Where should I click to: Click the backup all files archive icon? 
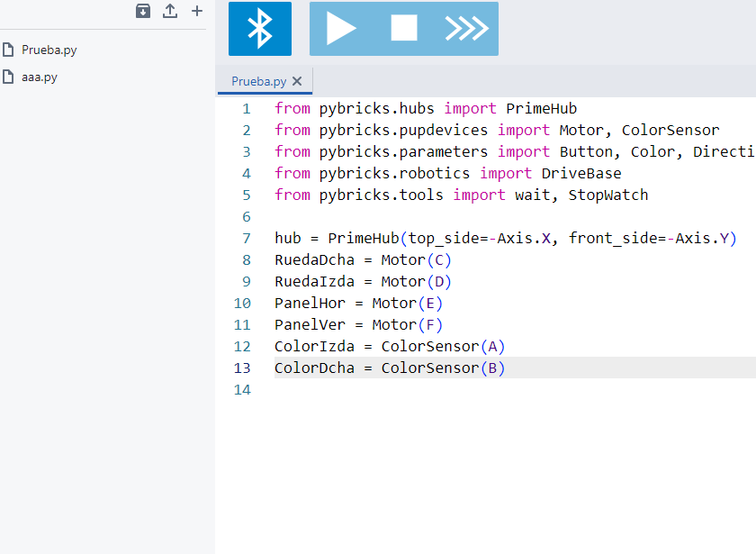(x=143, y=11)
